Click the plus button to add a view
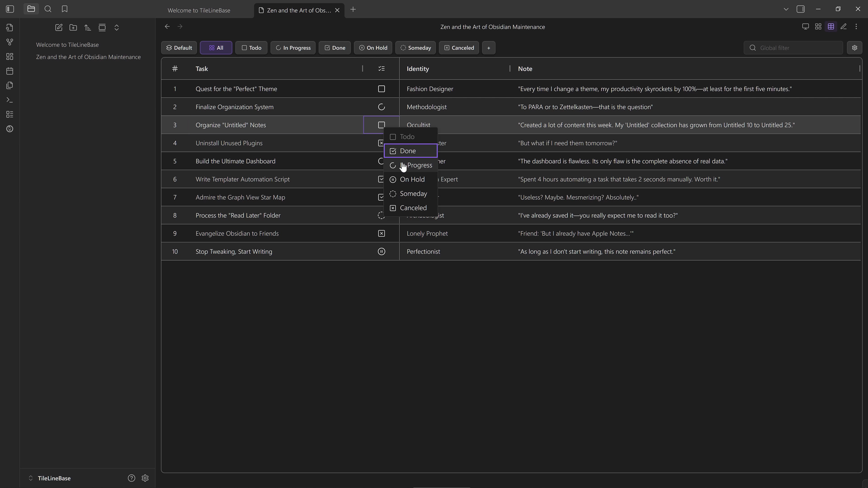The image size is (868, 488). (488, 47)
